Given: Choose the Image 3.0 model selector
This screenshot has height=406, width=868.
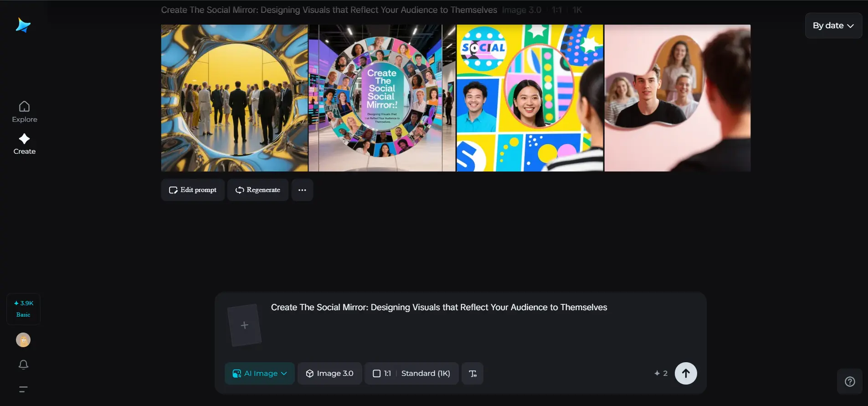Looking at the screenshot, I should point(330,374).
